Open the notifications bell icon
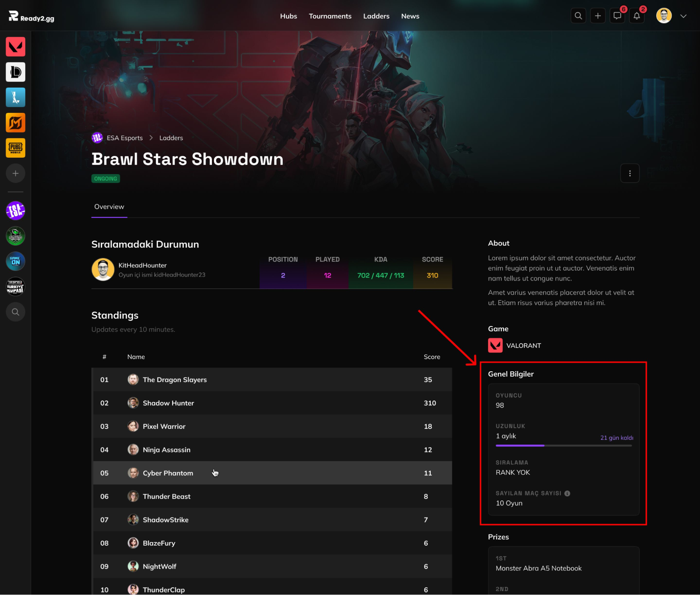700x595 pixels. tap(637, 16)
